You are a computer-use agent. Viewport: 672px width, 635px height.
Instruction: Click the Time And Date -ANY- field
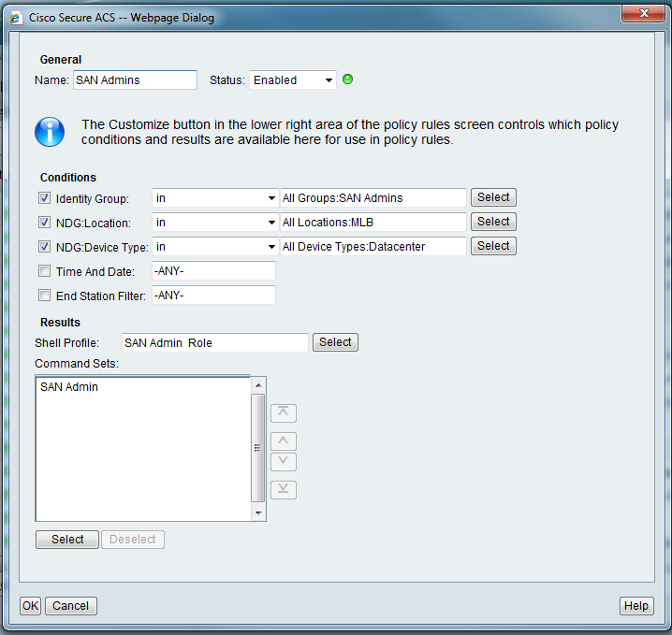coord(213,271)
